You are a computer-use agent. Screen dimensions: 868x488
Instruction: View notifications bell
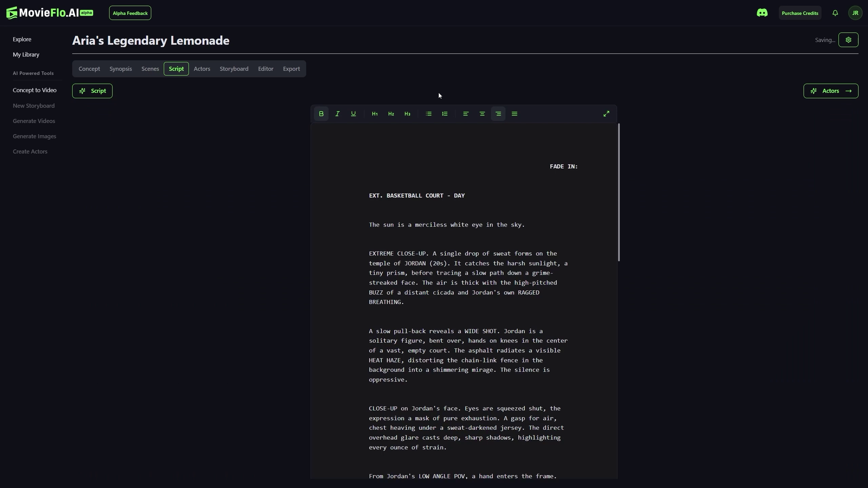(x=835, y=13)
